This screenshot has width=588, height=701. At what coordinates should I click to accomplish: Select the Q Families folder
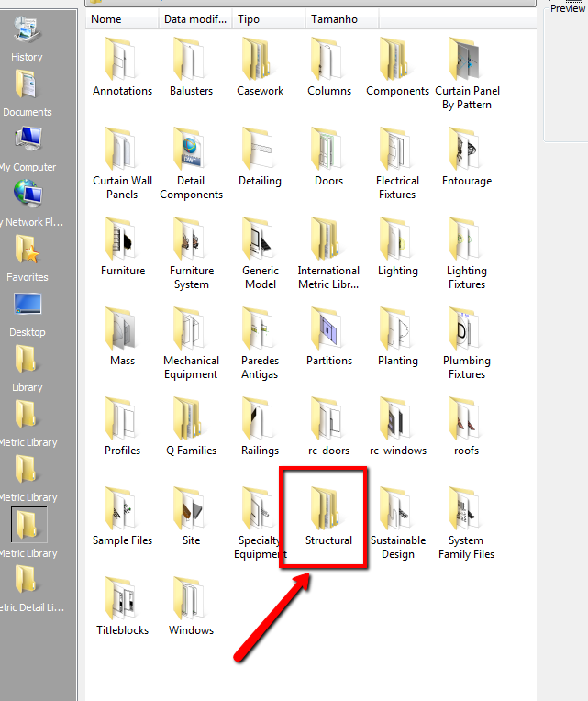[191, 427]
